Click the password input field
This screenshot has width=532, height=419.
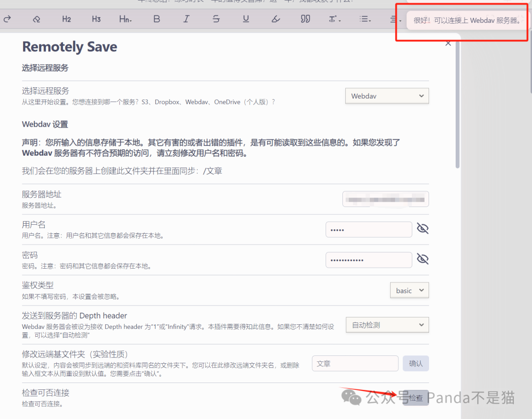(369, 260)
